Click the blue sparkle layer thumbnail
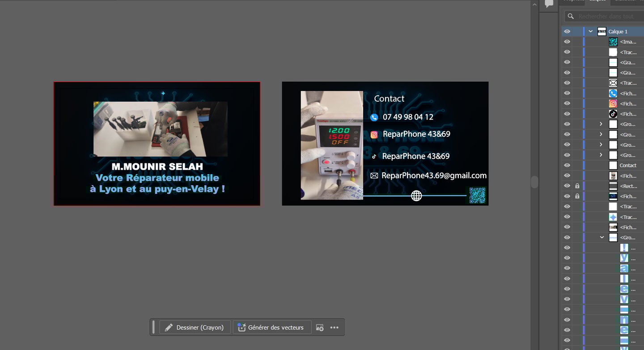The width and height of the screenshot is (644, 350). coord(613,217)
